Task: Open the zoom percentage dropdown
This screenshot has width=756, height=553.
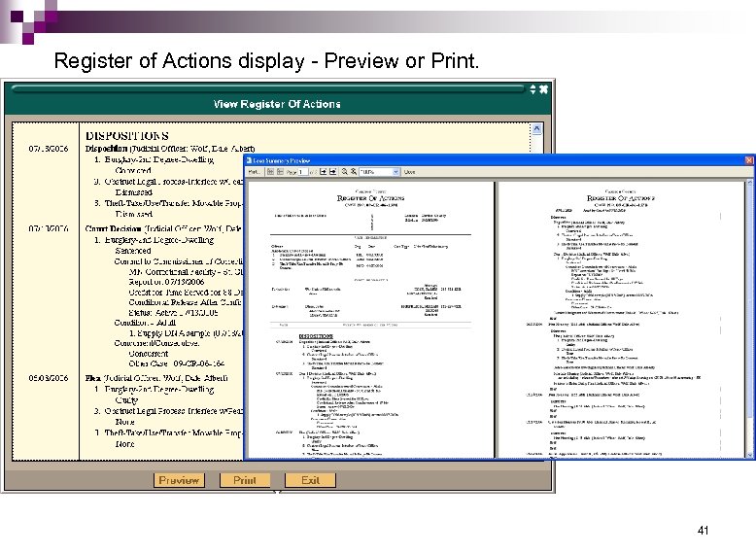Action: click(395, 172)
